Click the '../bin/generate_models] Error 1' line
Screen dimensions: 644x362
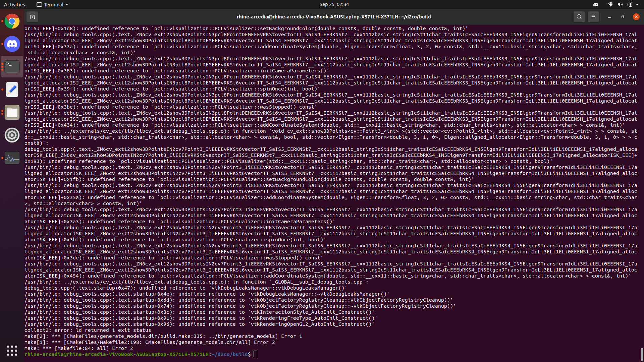163,336
